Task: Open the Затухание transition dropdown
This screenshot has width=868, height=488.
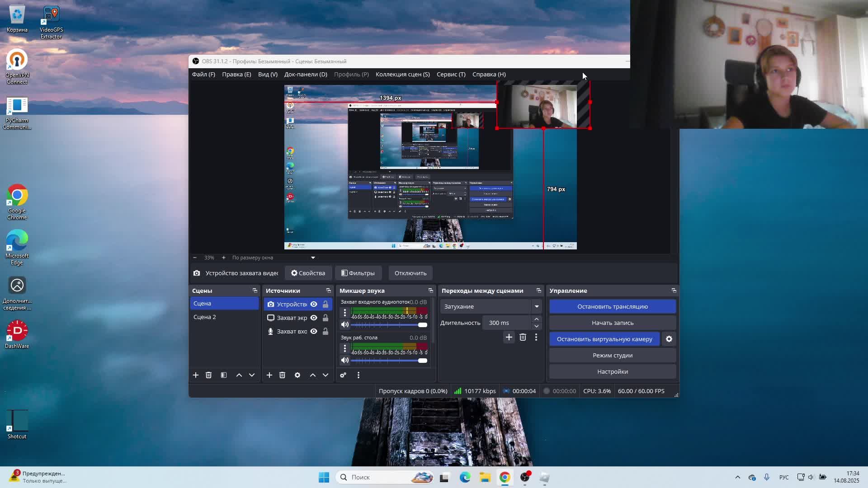Action: click(537, 306)
